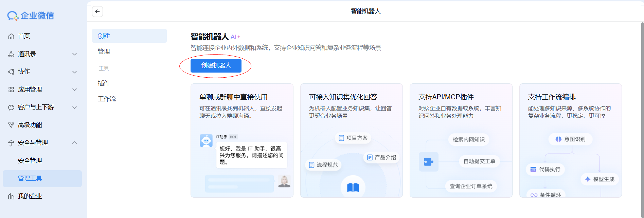
Task: Click the 高级功能 icon
Action: [11, 125]
